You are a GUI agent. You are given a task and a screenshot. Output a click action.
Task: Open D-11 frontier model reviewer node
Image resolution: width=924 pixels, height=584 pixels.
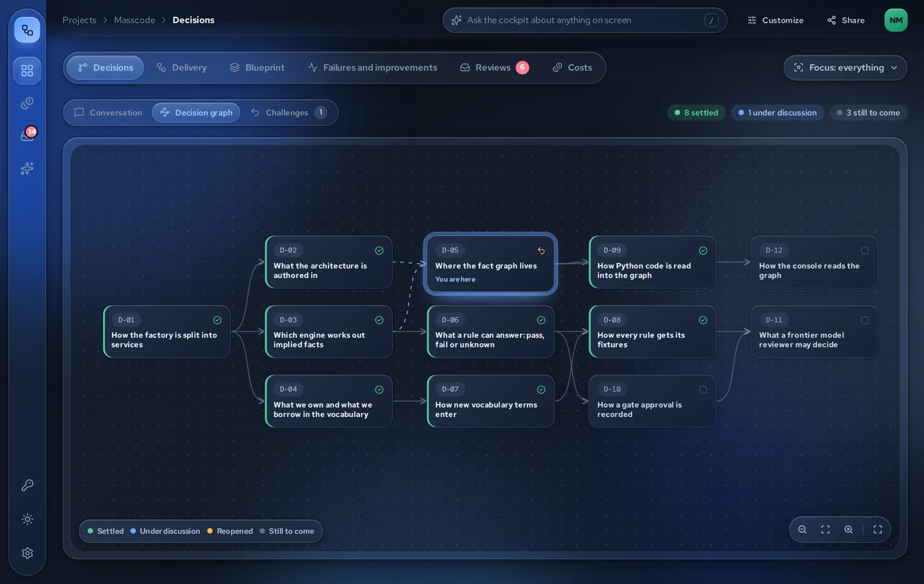pyautogui.click(x=814, y=331)
